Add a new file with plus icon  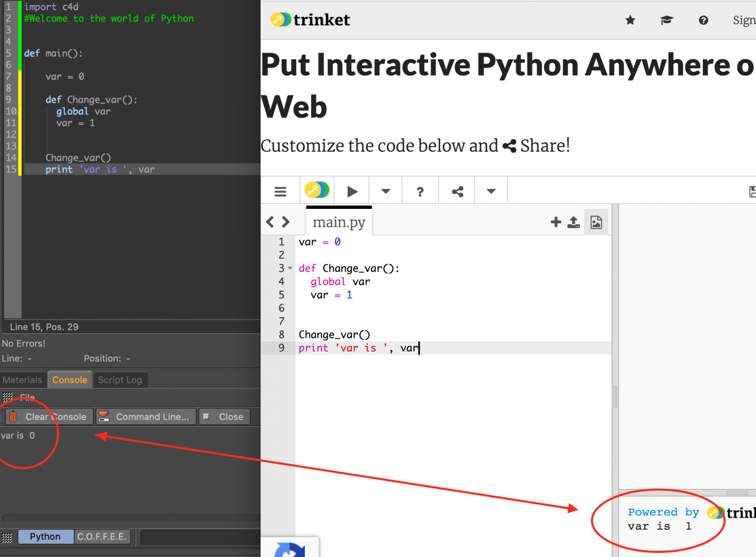(x=556, y=222)
